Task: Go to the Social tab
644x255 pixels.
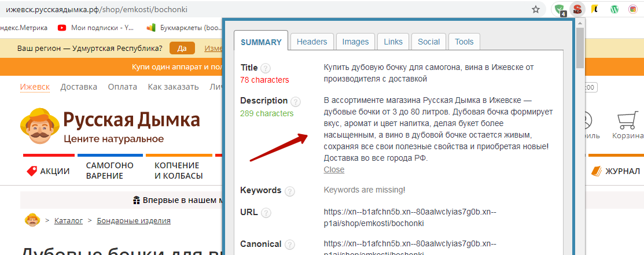Action: coord(429,42)
